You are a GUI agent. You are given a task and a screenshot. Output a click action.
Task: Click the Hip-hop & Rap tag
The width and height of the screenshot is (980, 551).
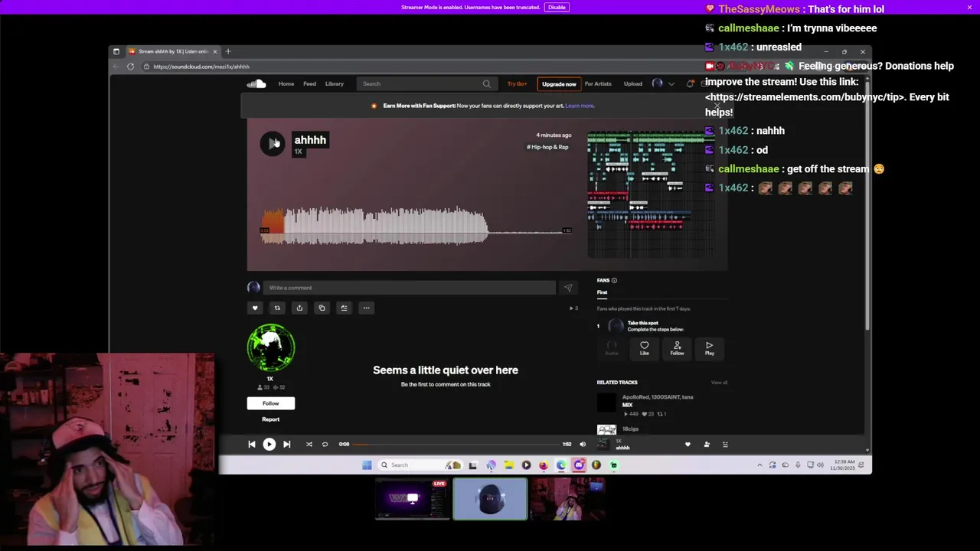[x=547, y=147]
